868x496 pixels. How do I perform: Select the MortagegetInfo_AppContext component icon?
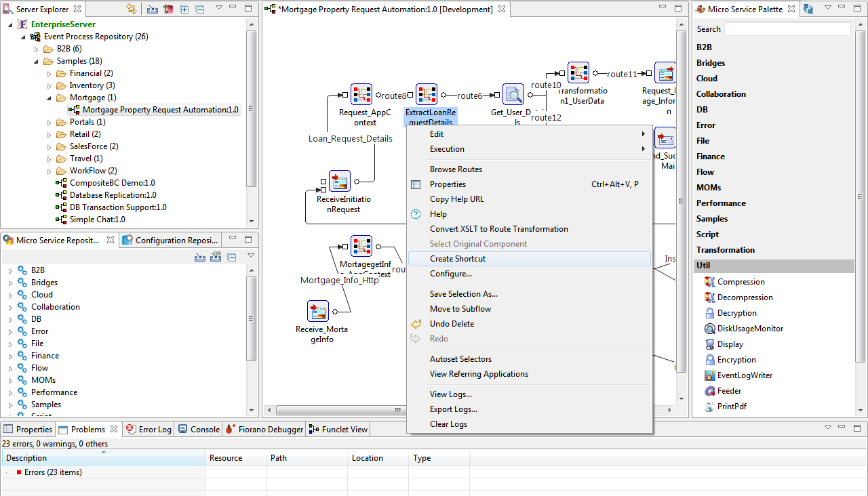tap(361, 247)
